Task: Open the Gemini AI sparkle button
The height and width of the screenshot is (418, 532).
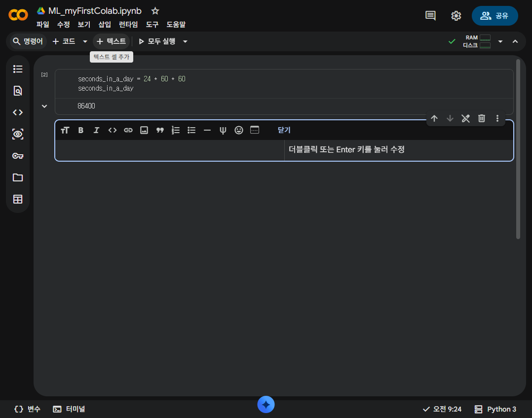Action: (x=266, y=404)
